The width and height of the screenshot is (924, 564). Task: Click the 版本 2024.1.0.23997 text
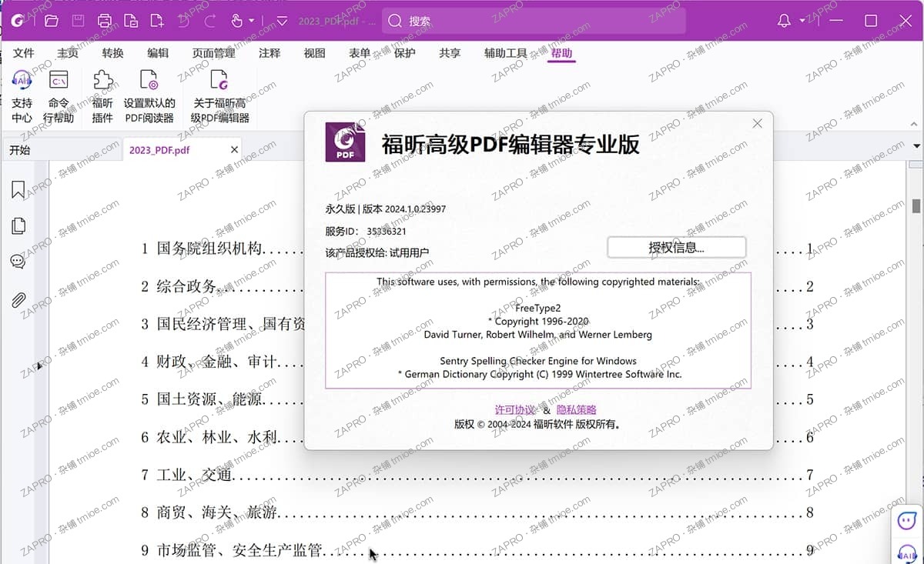(404, 209)
